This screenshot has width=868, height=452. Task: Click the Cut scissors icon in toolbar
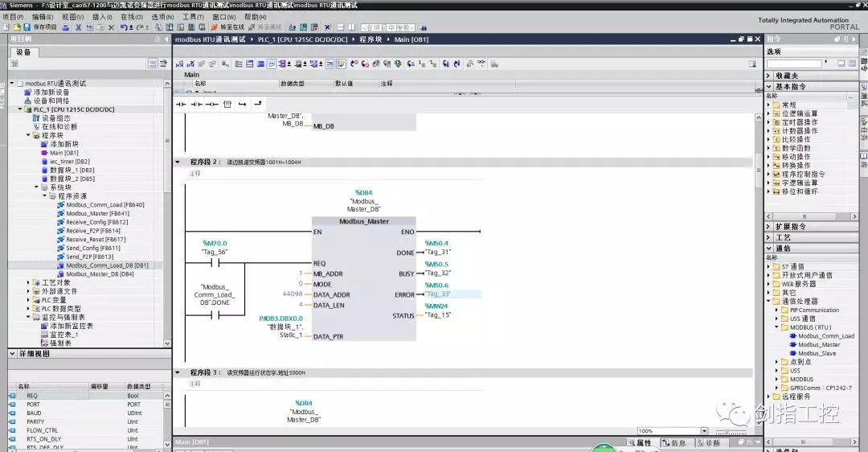78,27
